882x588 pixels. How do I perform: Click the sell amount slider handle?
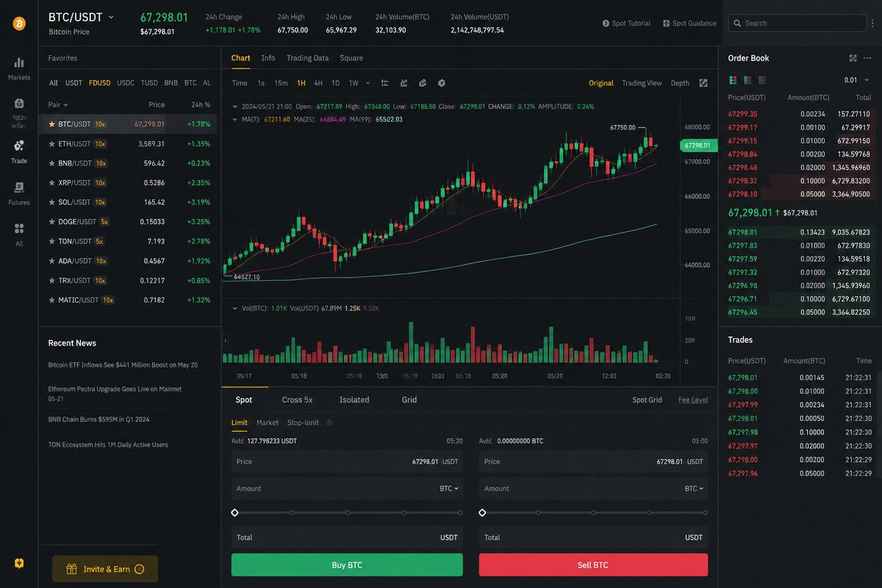point(482,513)
